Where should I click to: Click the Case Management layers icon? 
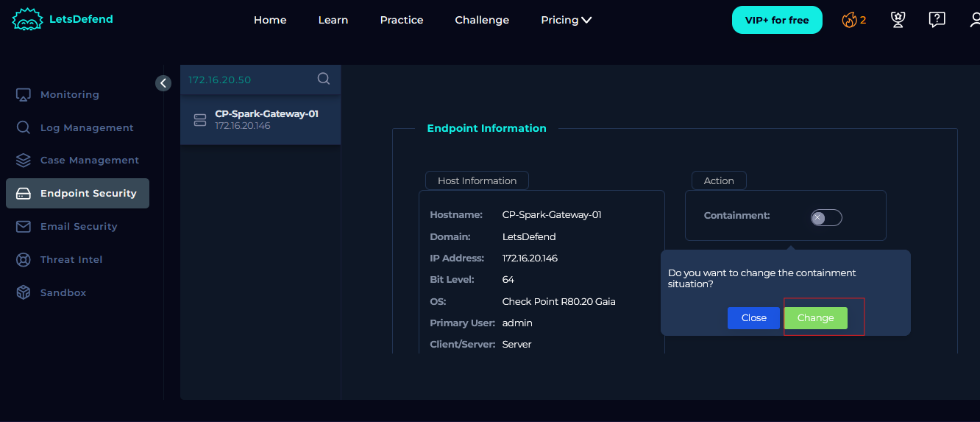tap(24, 160)
